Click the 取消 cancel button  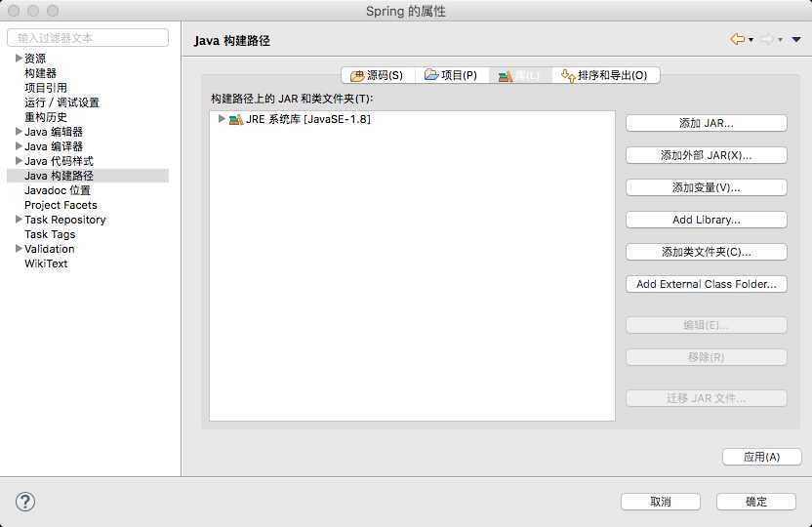pos(661,502)
